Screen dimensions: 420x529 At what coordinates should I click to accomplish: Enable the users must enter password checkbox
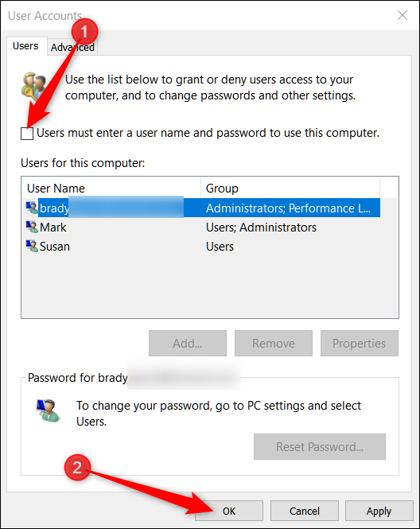27,134
